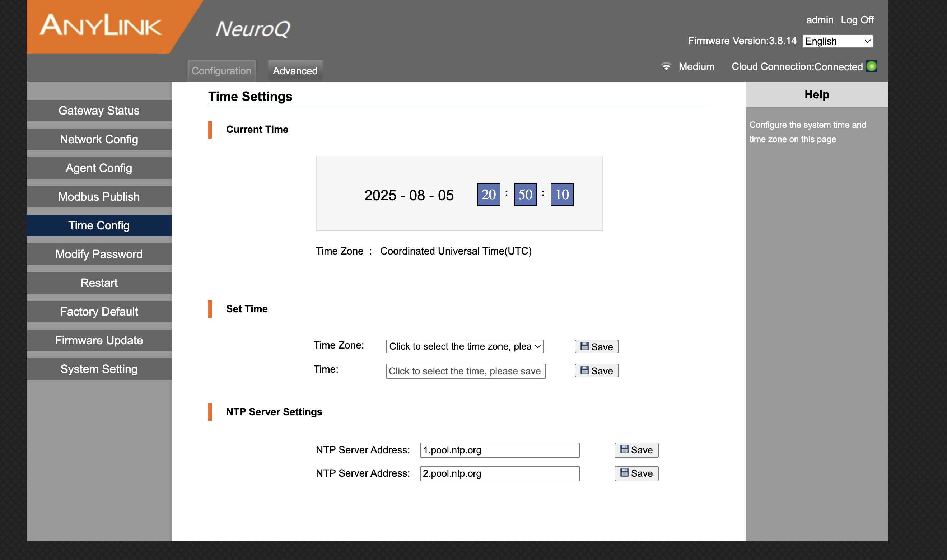The image size is (947, 560).
Task: Open the English language dropdown
Action: pos(838,41)
